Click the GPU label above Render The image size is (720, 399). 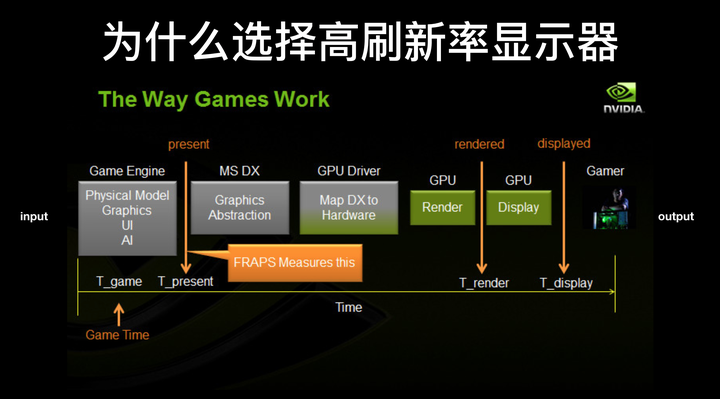click(x=443, y=180)
